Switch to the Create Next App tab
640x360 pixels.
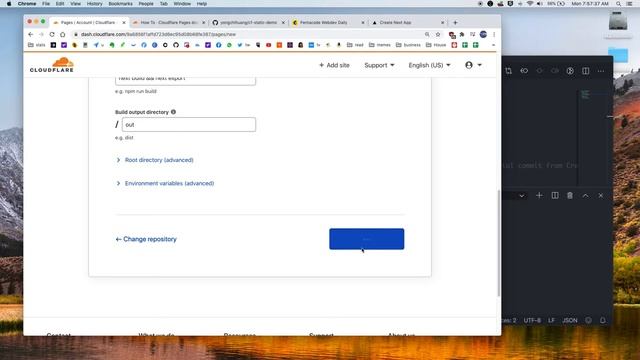[407, 22]
